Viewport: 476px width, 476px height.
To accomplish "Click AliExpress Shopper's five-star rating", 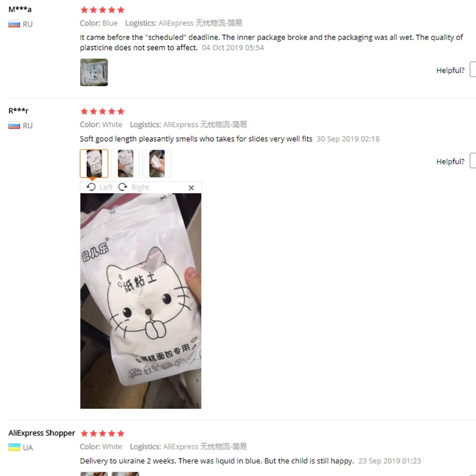I will click(x=102, y=434).
